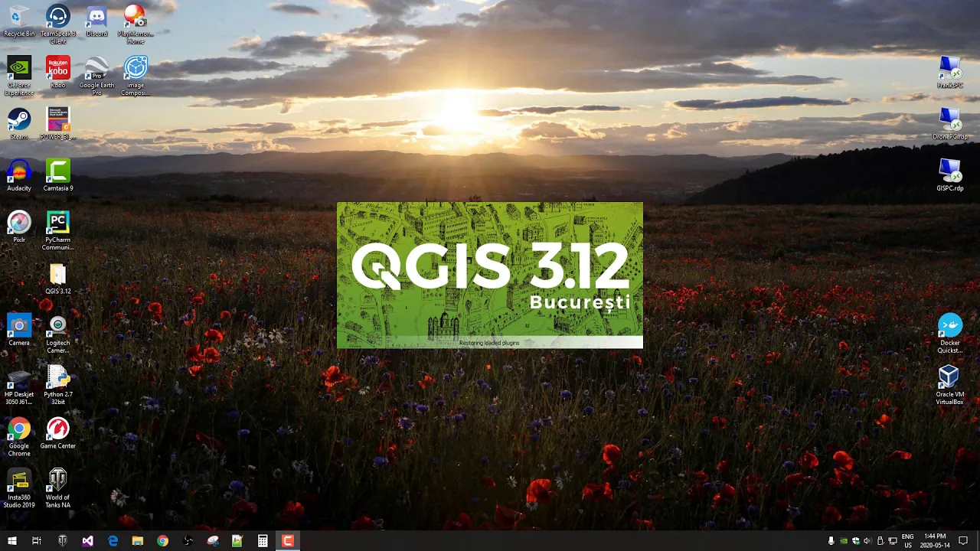Open World of Tanks from taskbar
The width and height of the screenshot is (980, 551).
pos(63,541)
